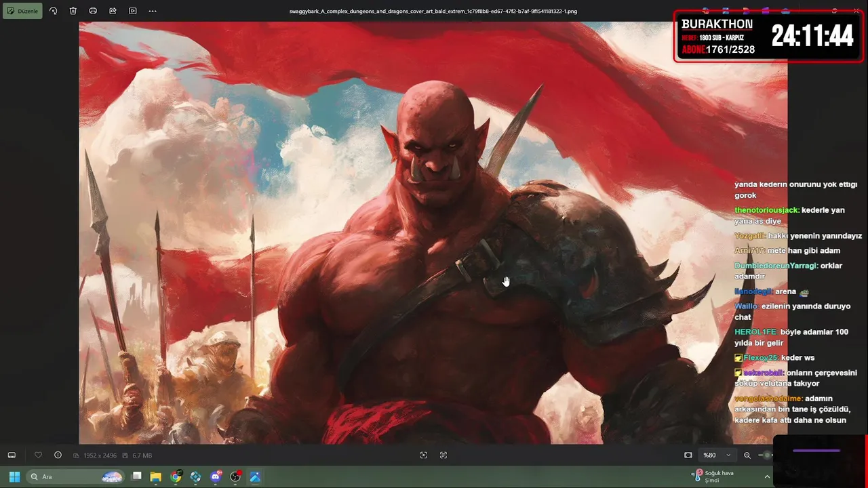This screenshot has height=488, width=868.
Task: Click the arena emote in chat
Action: pos(804,292)
